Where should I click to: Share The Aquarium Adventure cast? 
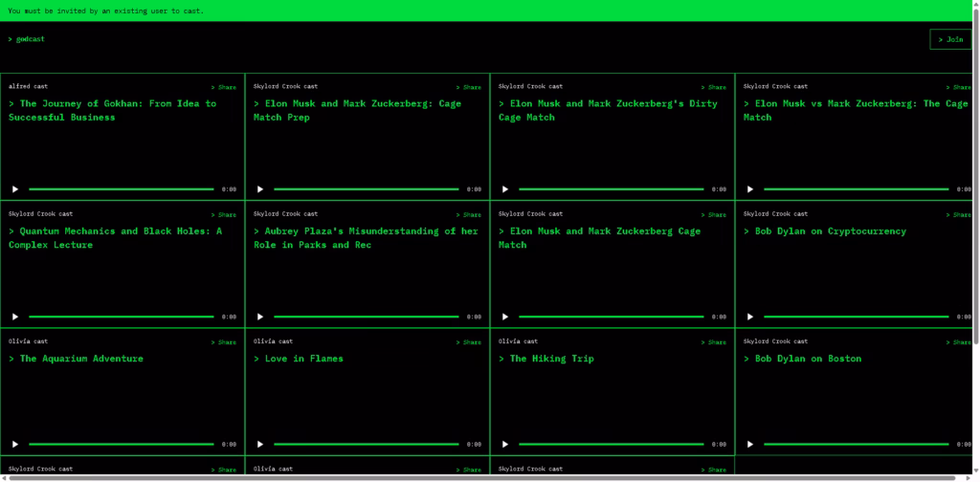point(224,342)
